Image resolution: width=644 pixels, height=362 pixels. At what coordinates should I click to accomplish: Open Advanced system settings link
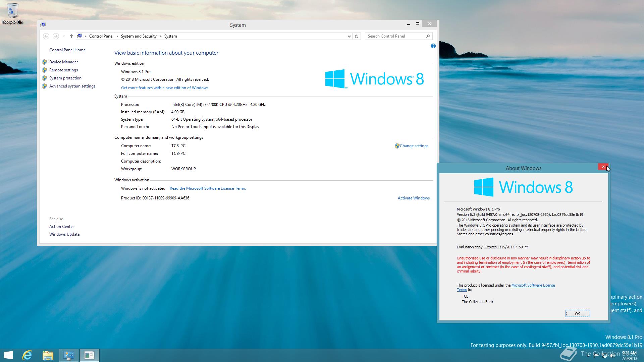[x=72, y=86]
